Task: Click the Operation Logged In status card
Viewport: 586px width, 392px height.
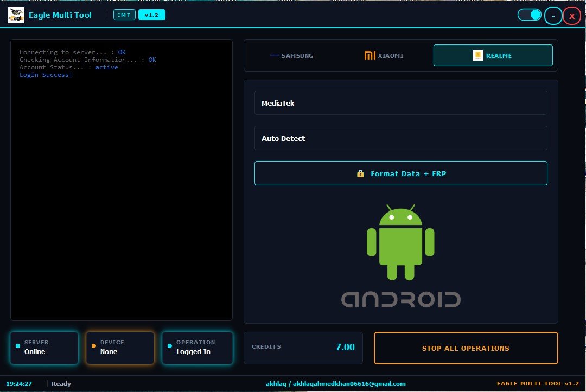Action: 197,348
